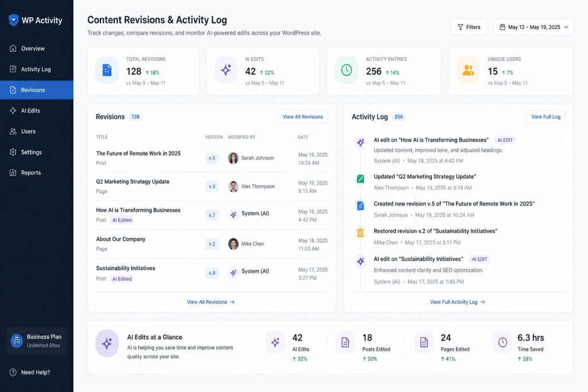Viewport: 588px width, 392px height.
Task: Click Need Help? in the sidebar
Action: (30, 372)
